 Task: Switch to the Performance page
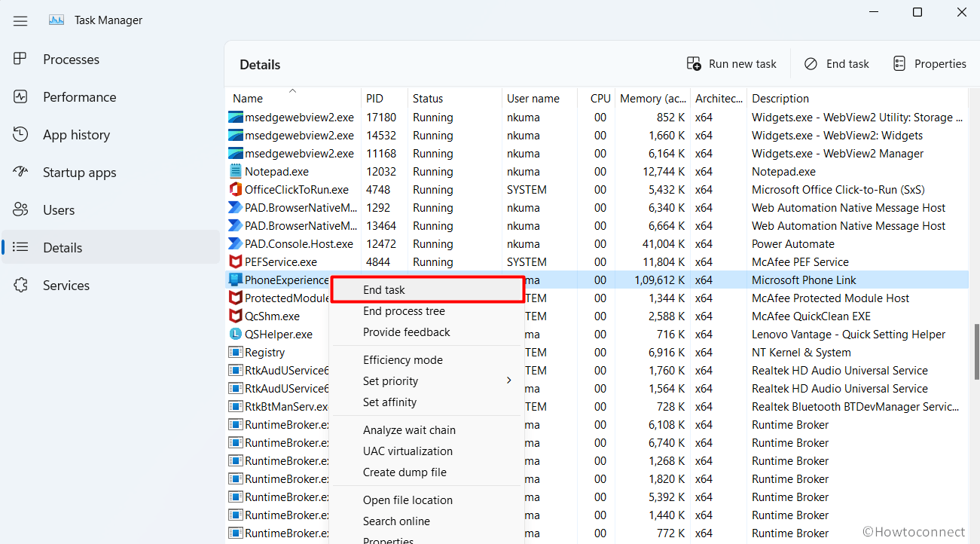point(111,96)
